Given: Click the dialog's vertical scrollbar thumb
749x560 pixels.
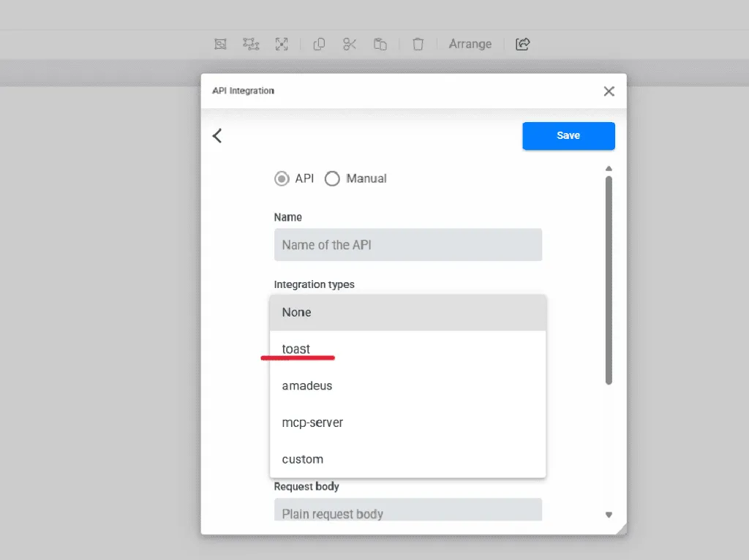Looking at the screenshot, I should pyautogui.click(x=609, y=278).
